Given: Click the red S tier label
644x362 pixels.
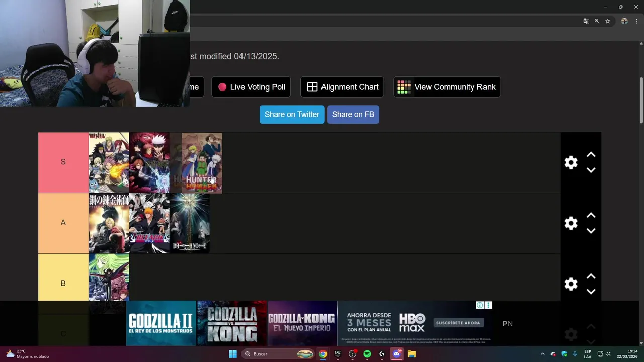Looking at the screenshot, I should tap(63, 162).
